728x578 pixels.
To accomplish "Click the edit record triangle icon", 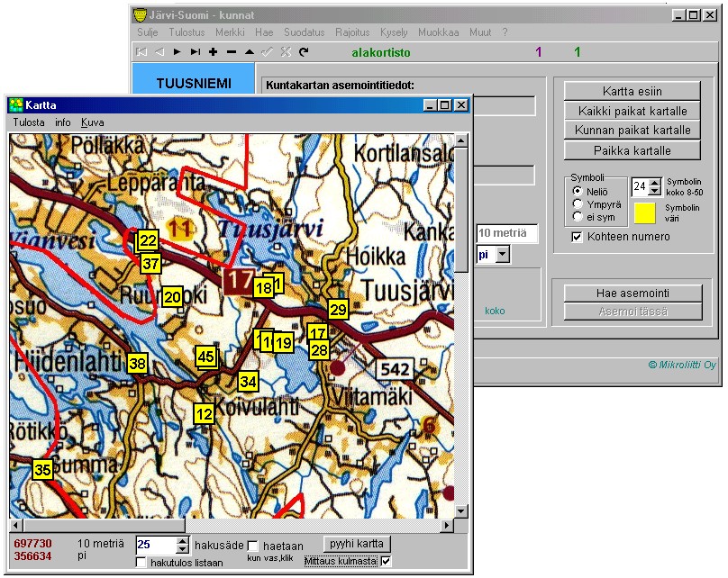I will [250, 52].
